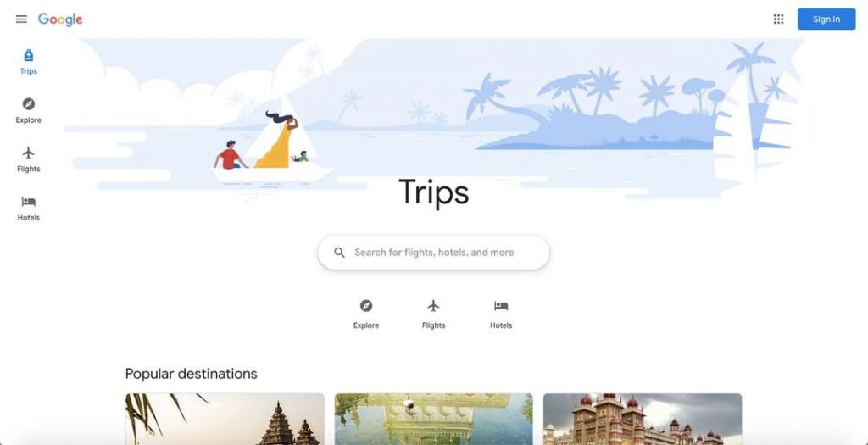Click the Google logo
This screenshot has height=445, width=868.
[60, 19]
